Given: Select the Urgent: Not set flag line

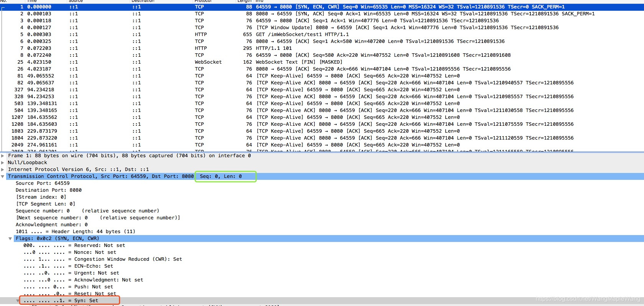Looking at the screenshot, I should pyautogui.click(x=71, y=273).
